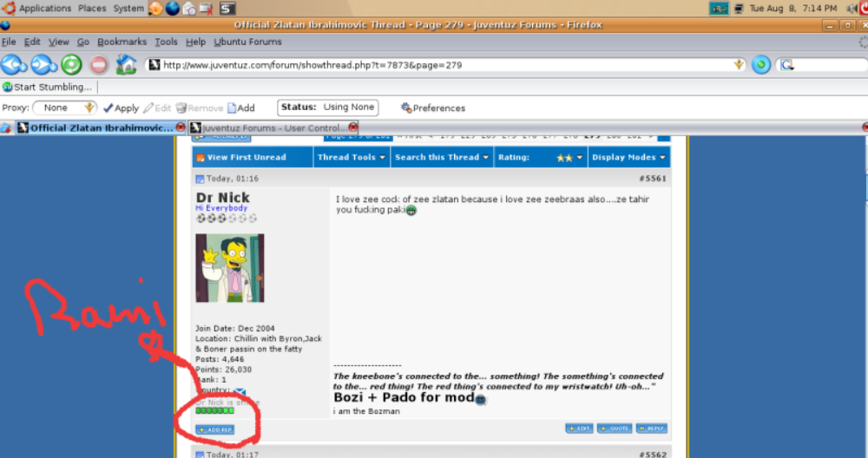Screen dimensions: 868x458
Task: Click the Status: Using None box
Action: coord(328,108)
